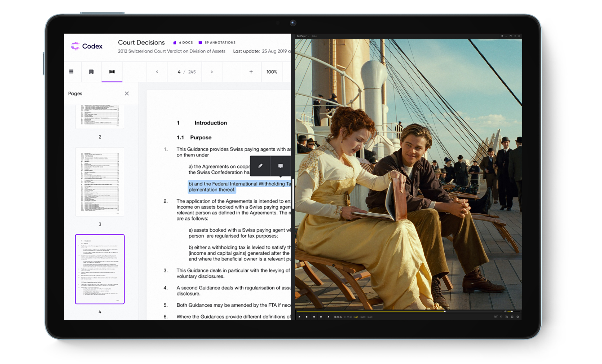
Task: Stop playback in PotPlayer
Action: (307, 317)
